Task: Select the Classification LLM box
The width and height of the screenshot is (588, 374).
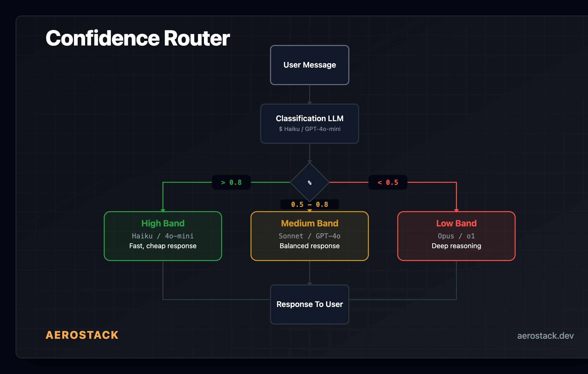Action: 309,124
